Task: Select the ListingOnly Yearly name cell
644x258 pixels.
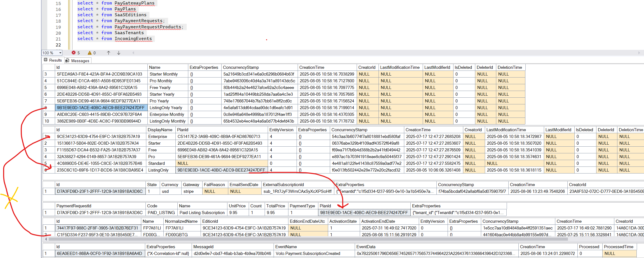Action: click(168, 108)
